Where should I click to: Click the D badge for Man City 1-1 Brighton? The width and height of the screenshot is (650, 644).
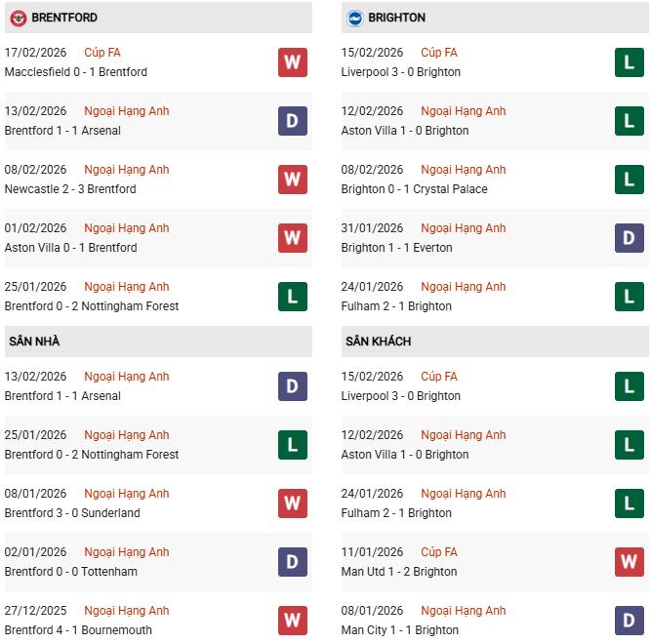[630, 621]
